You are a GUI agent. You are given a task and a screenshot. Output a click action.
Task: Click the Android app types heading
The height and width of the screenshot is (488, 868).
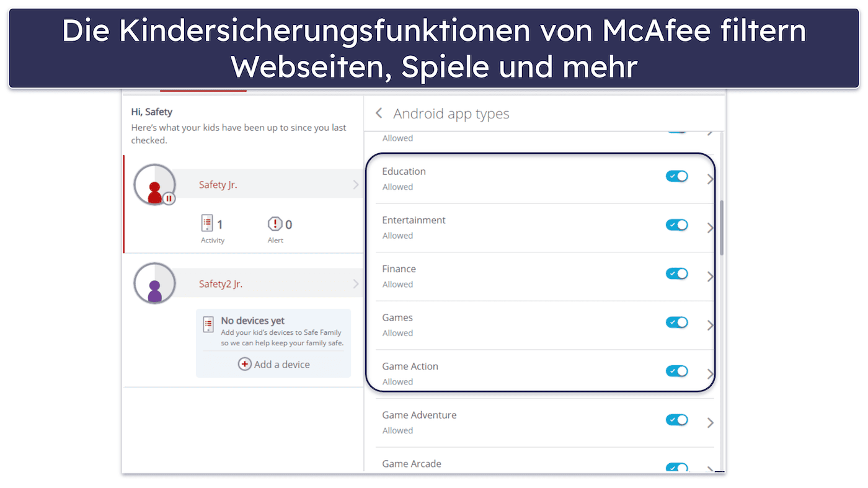click(451, 113)
